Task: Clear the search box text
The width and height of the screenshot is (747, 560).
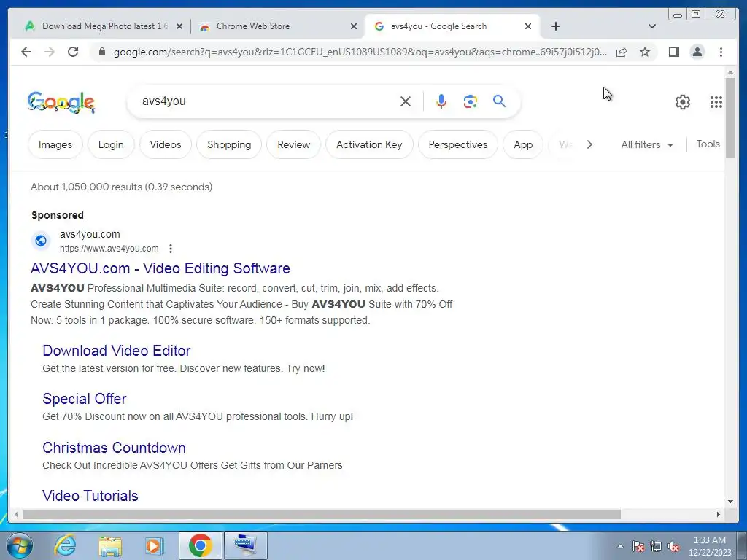Action: [406, 101]
